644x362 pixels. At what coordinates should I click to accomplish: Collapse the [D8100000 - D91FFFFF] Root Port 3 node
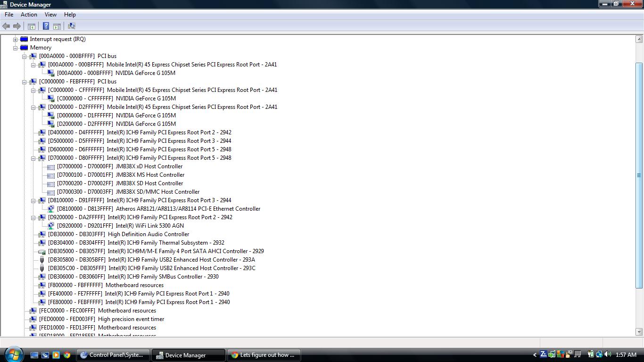pyautogui.click(x=33, y=200)
